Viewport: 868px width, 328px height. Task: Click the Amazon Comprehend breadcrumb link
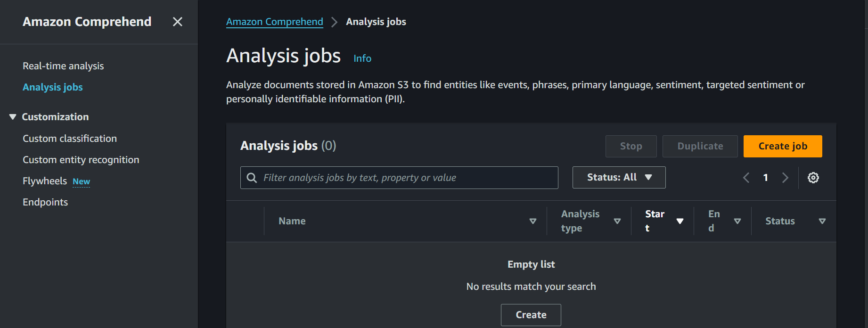(x=274, y=22)
